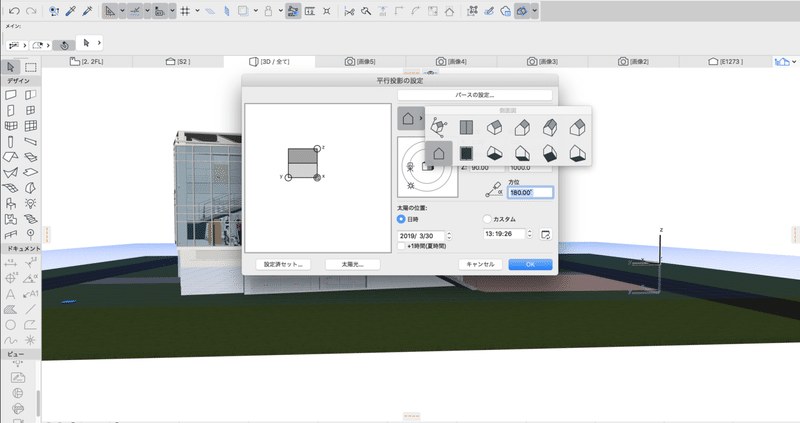This screenshot has height=423, width=800.
Task: Choose the selected side view house icon
Action: coord(439,153)
